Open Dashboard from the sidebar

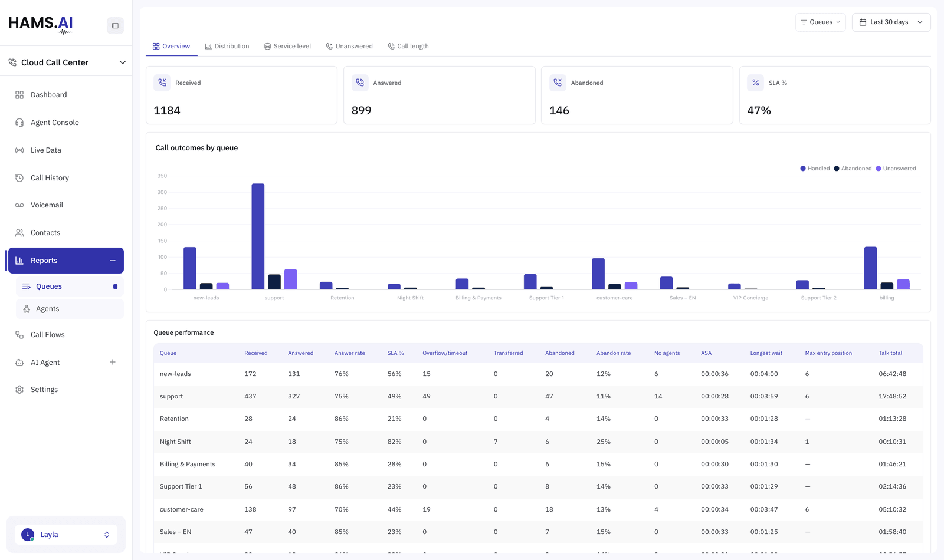(66, 95)
